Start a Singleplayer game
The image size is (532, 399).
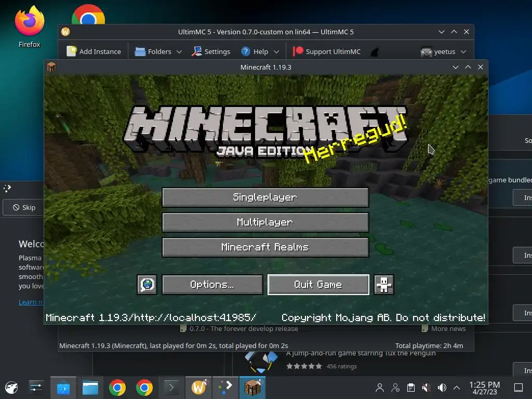265,197
